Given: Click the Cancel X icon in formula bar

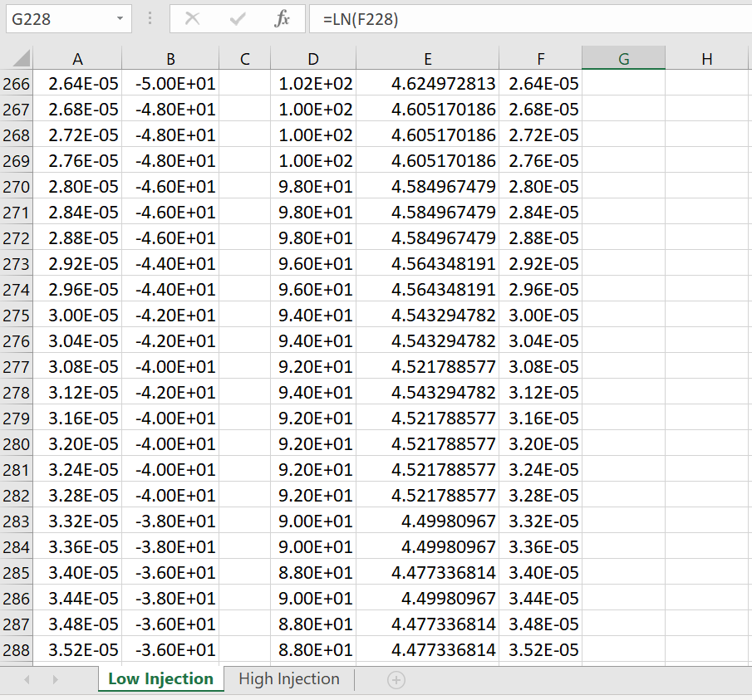Looking at the screenshot, I should [x=192, y=19].
